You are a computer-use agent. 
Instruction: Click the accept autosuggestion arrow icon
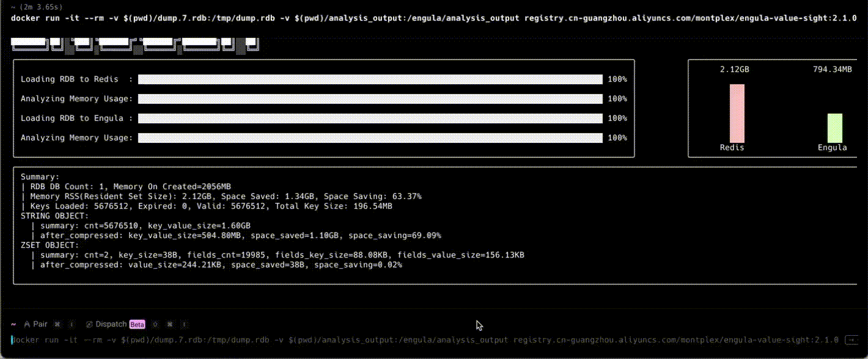[x=850, y=339]
